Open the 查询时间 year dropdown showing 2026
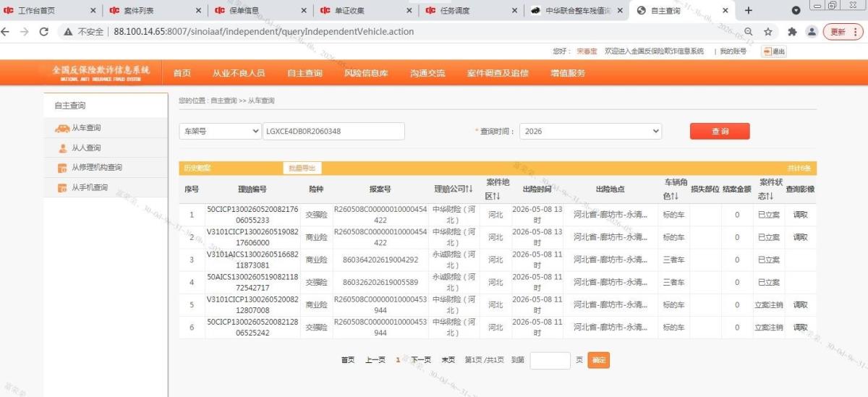 tap(590, 131)
